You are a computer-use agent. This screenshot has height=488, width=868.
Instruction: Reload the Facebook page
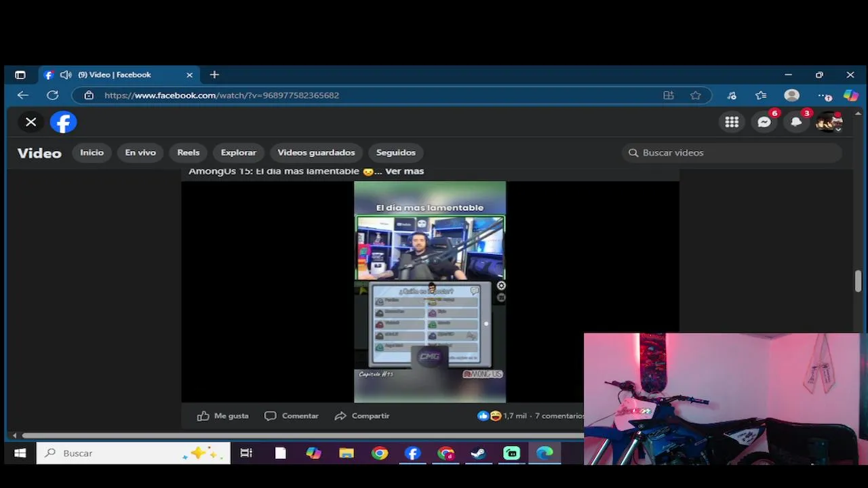pos(52,96)
